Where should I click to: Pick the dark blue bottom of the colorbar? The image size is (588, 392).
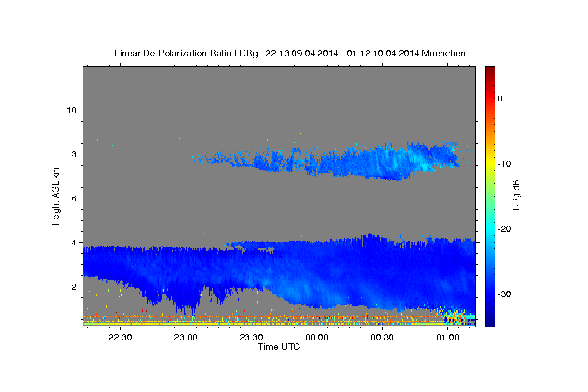coord(490,322)
